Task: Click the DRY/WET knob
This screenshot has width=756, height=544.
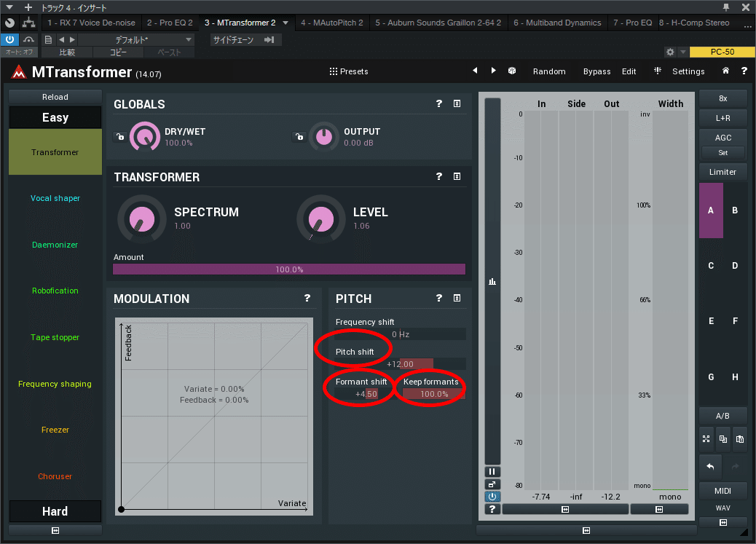Action: pos(145,136)
